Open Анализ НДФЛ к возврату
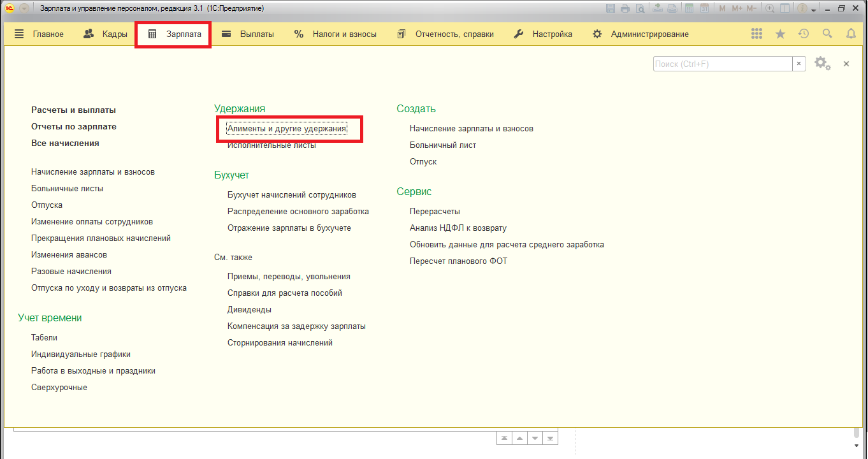The image size is (868, 459). tap(458, 228)
